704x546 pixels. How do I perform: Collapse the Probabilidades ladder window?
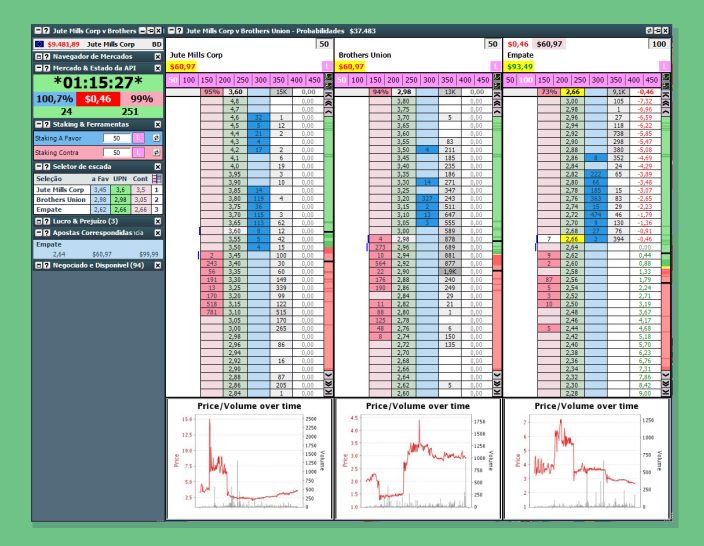[x=172, y=31]
